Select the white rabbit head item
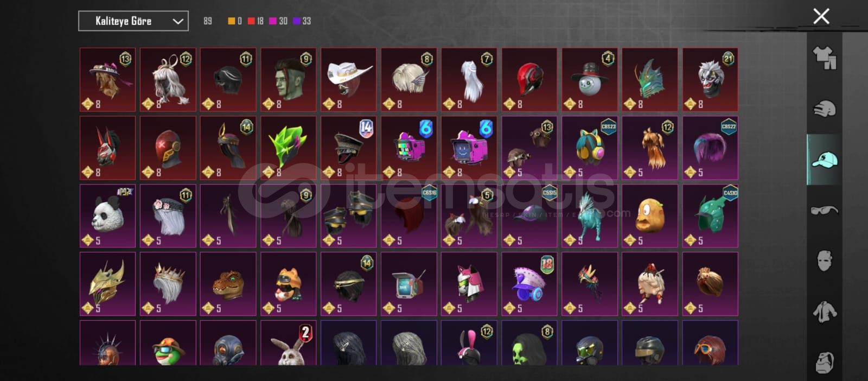This screenshot has height=381, width=868. pyautogui.click(x=288, y=343)
